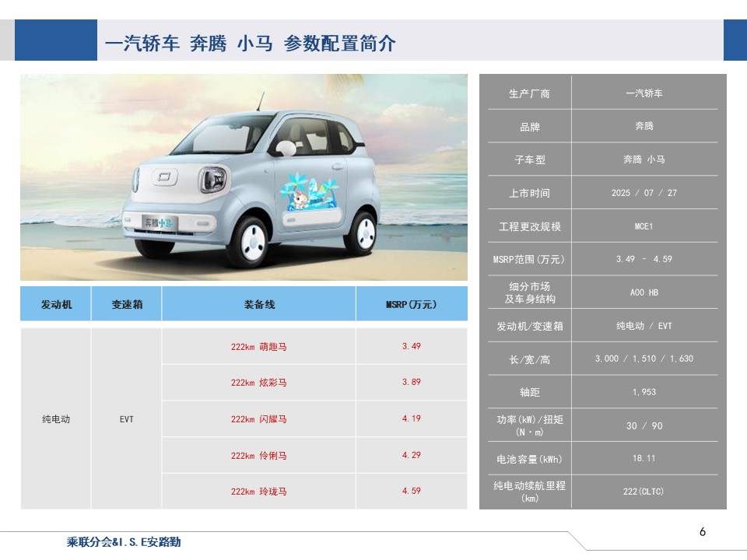Screen dimensions: 747x560
Task: Select the '纯电动' cell in the trim table
Action: click(x=56, y=419)
